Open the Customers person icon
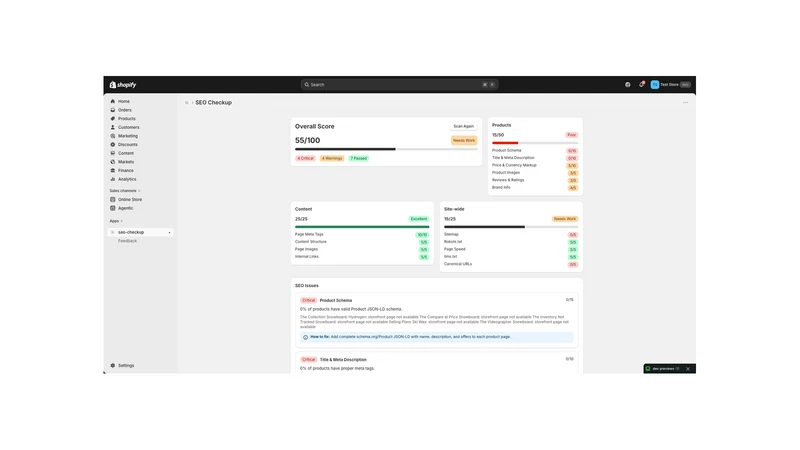800x450 pixels. pos(113,128)
